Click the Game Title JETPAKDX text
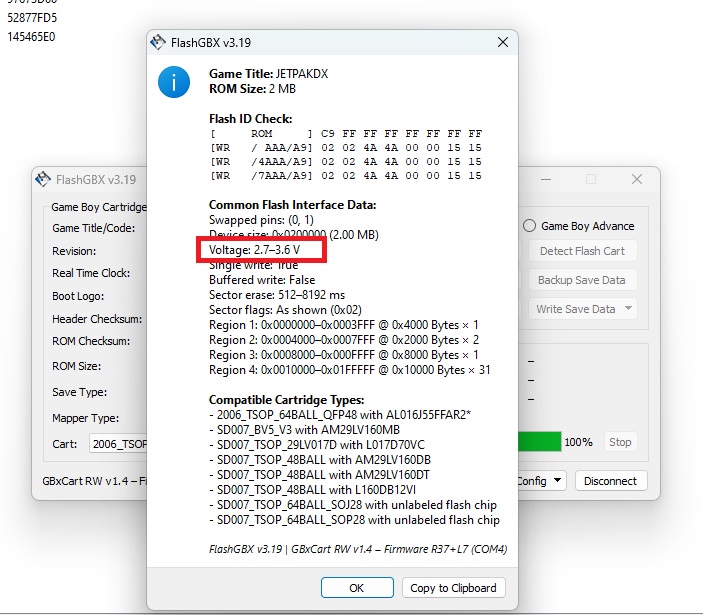Viewport: 703px width, 615px height. (x=269, y=74)
